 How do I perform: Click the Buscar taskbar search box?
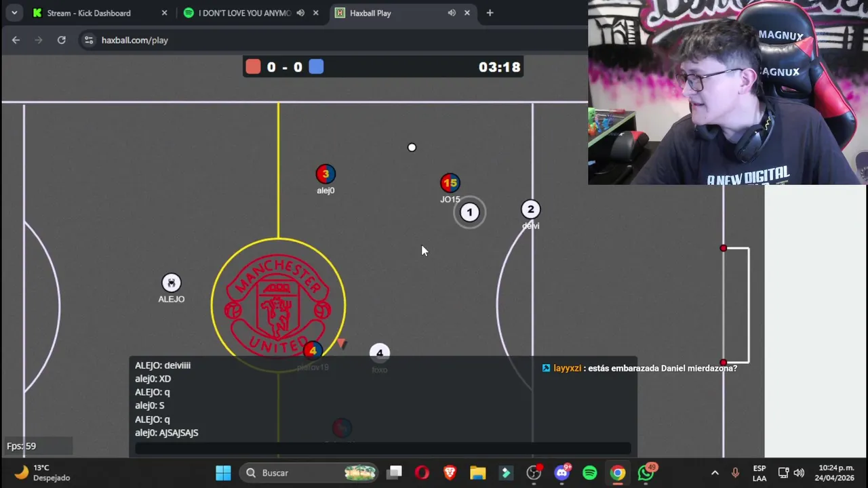[310, 472]
